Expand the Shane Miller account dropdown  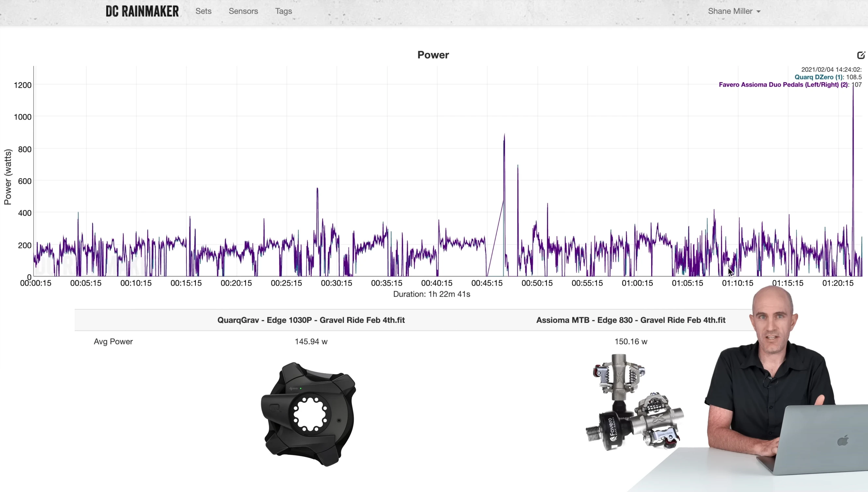point(734,11)
